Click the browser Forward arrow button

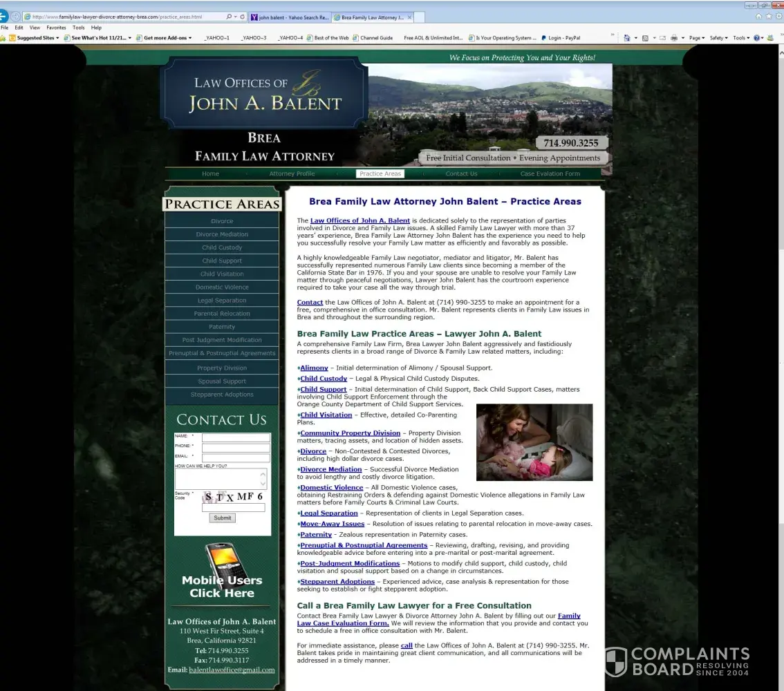pos(15,17)
